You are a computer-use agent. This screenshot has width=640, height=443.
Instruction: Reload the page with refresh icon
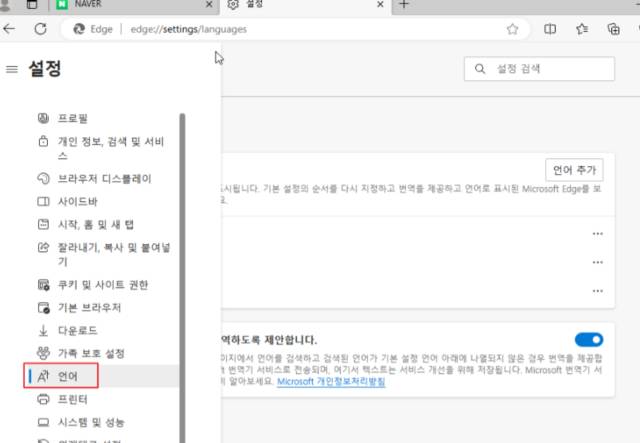(40, 29)
